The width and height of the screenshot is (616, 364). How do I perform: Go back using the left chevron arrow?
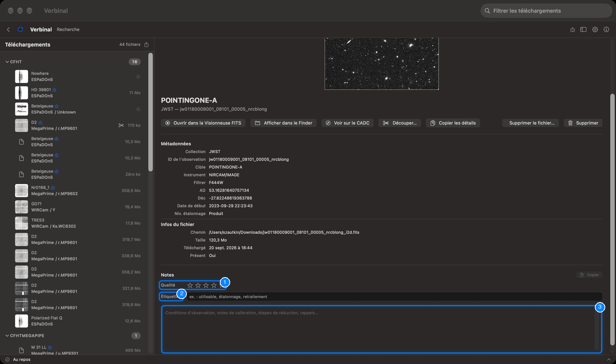(x=8, y=30)
